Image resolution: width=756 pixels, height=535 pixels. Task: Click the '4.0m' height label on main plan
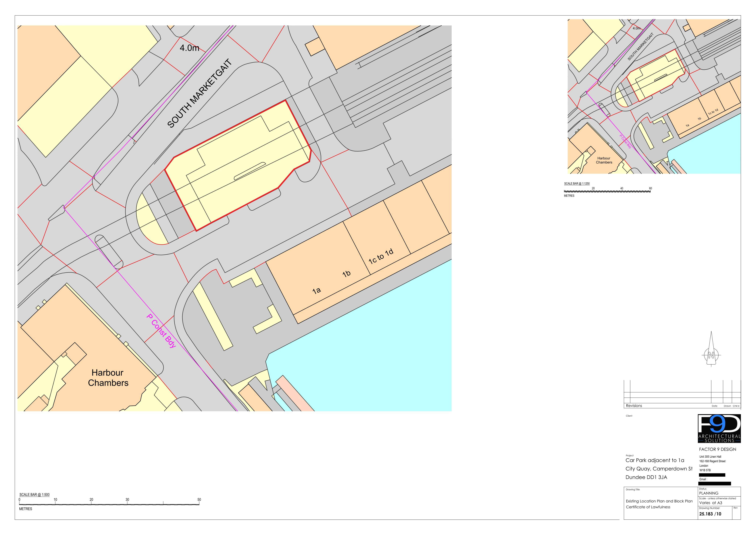(190, 48)
